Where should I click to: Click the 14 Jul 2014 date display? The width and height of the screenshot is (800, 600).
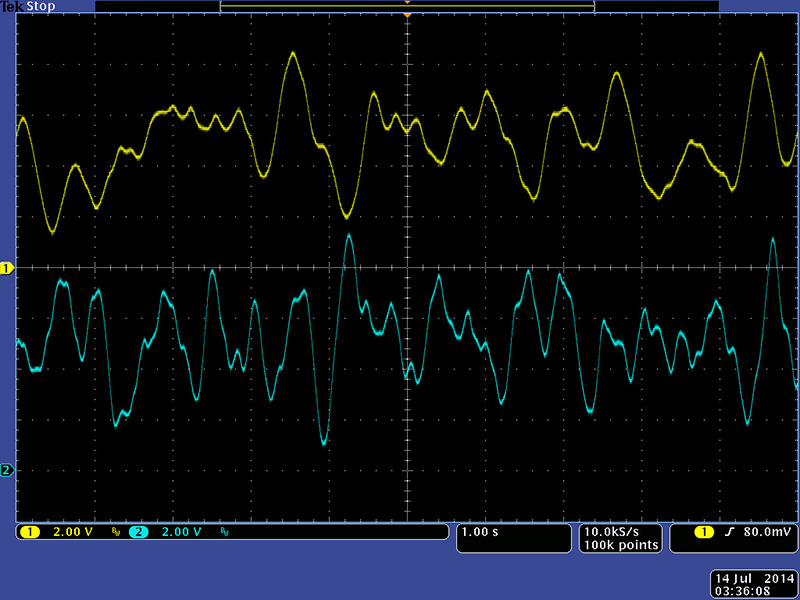(x=752, y=579)
